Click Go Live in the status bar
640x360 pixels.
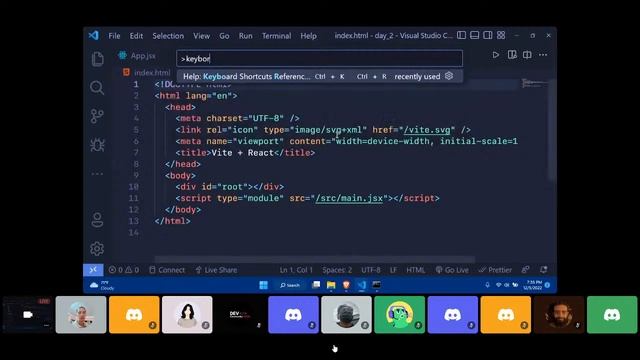point(452,270)
